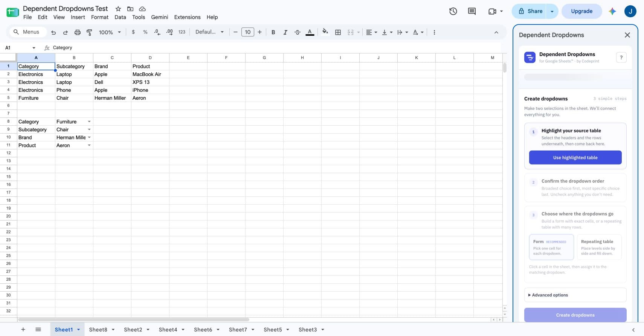The image size is (644, 336).
Task: Open the Sheet1 tab menu arrow
Action: tap(78, 330)
